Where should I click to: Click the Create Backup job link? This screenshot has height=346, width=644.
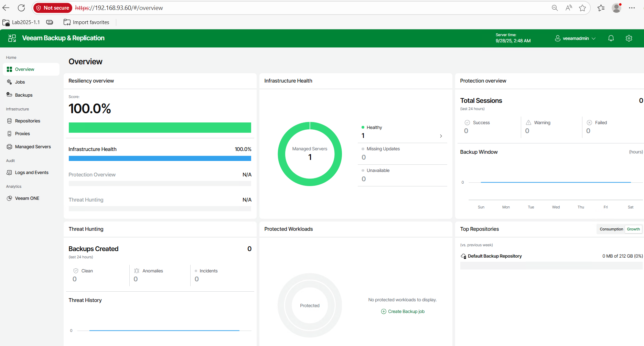tap(406, 312)
